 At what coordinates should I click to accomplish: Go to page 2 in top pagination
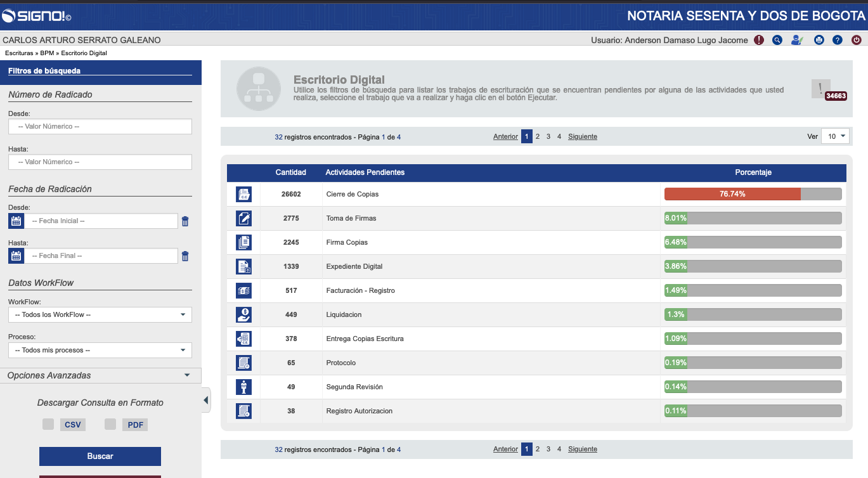click(538, 136)
